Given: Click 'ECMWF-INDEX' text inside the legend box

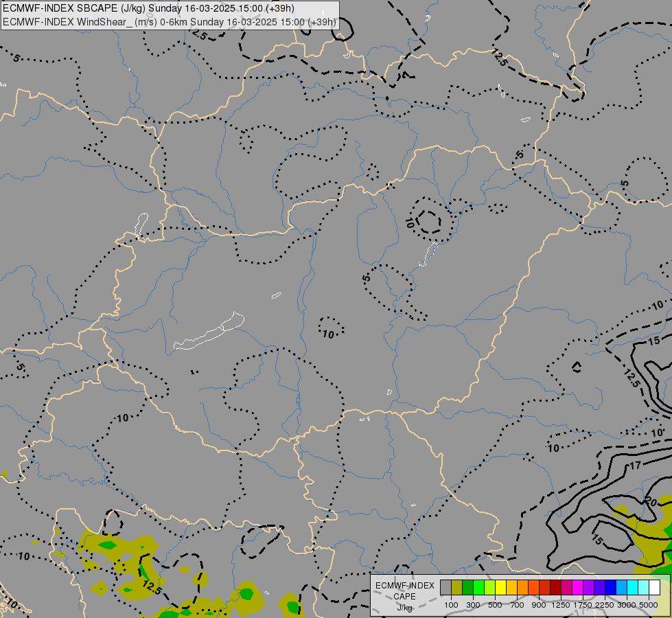Looking at the screenshot, I should point(405,586).
